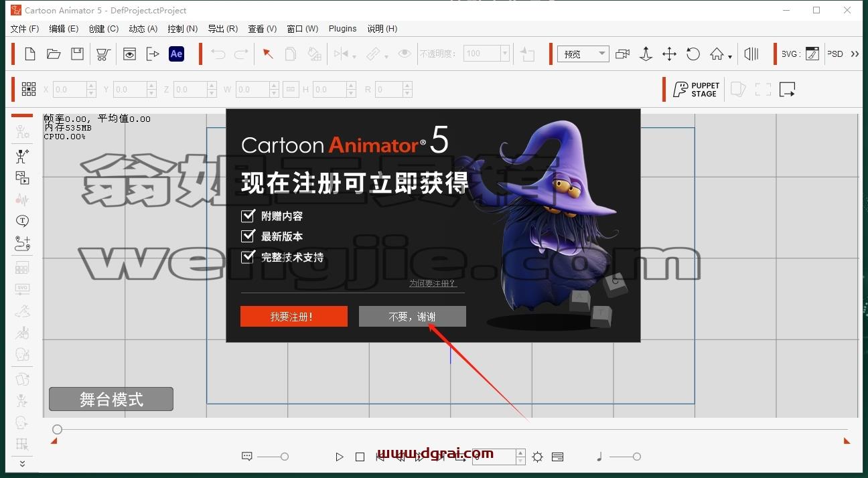
Task: Open the content store shopping cart
Action: (x=103, y=54)
